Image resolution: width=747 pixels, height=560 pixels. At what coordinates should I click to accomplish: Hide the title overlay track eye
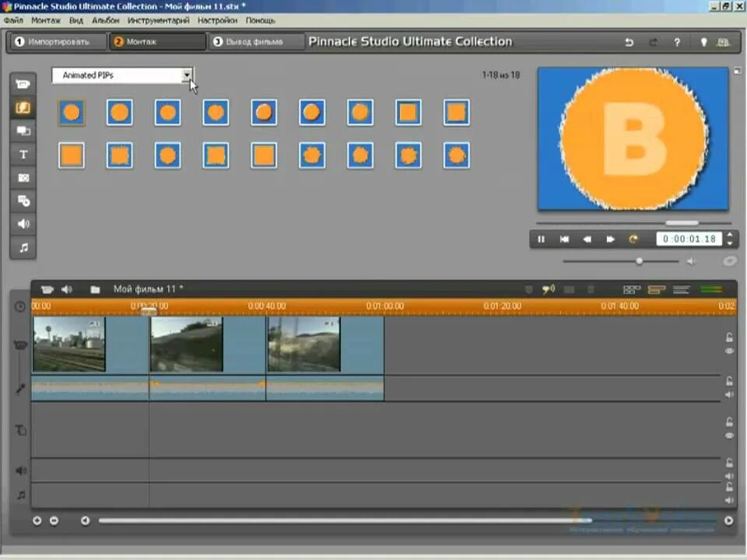click(x=729, y=436)
